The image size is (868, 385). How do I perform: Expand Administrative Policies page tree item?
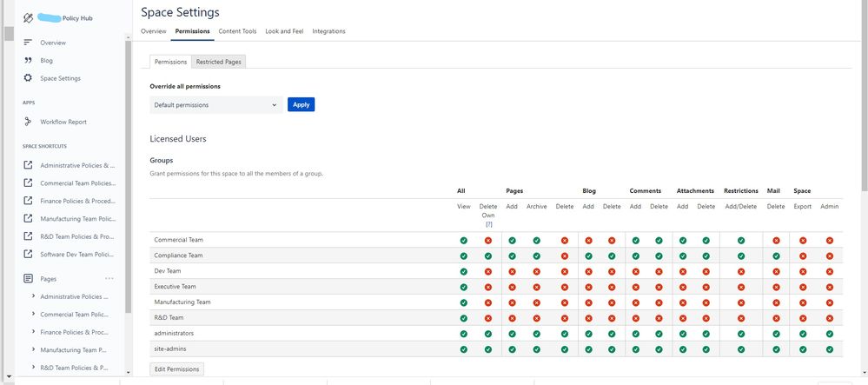pyautogui.click(x=33, y=296)
